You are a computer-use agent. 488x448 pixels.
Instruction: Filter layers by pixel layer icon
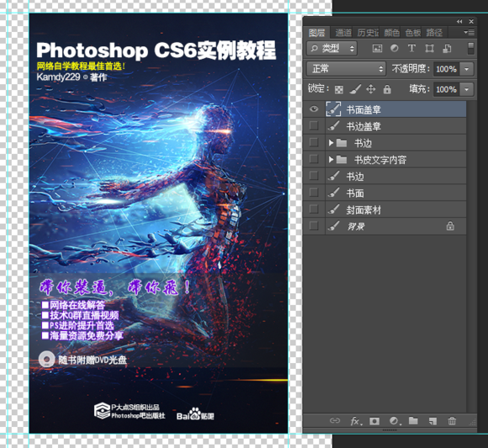coord(377,48)
